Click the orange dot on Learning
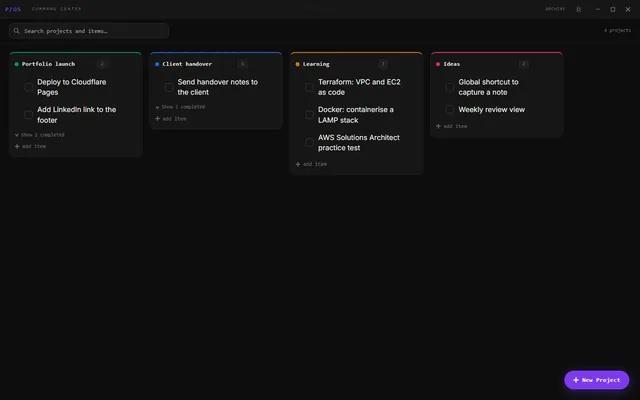This screenshot has height=400, width=640. coord(298,64)
